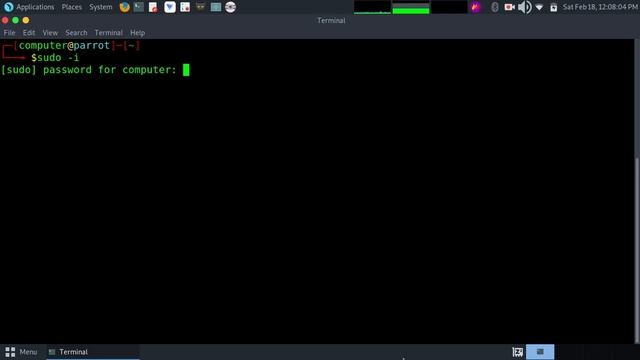Select the Terminal taskbar window entry
640x360 pixels.
93,352
